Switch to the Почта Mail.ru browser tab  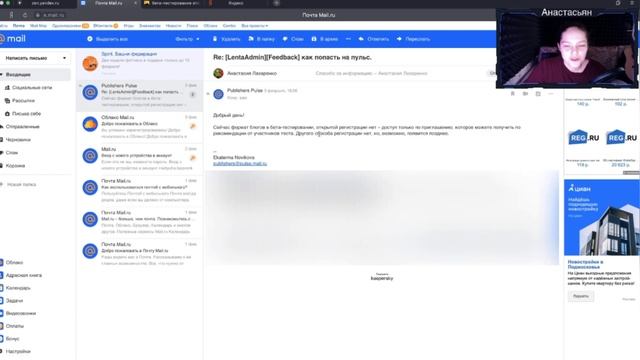point(109,3)
